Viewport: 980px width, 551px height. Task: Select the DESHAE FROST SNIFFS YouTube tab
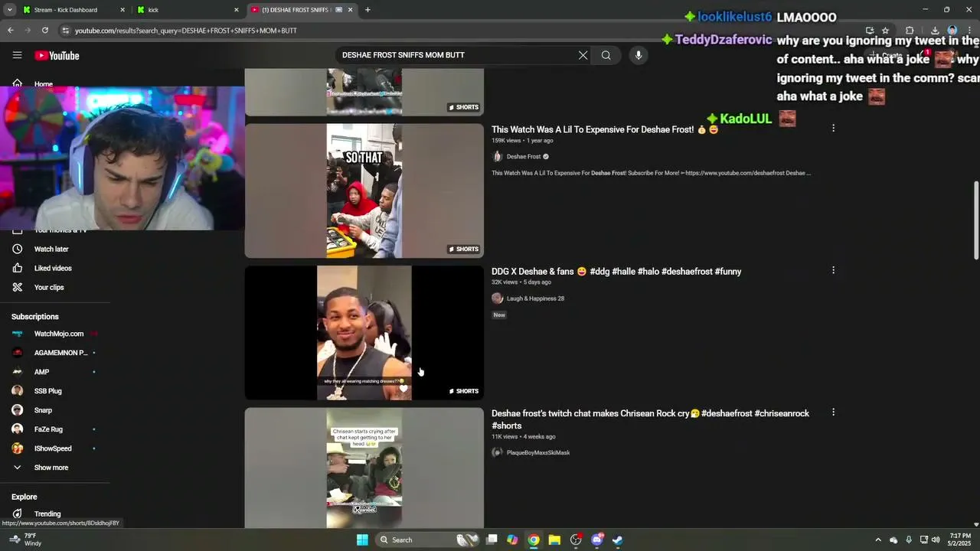302,10
